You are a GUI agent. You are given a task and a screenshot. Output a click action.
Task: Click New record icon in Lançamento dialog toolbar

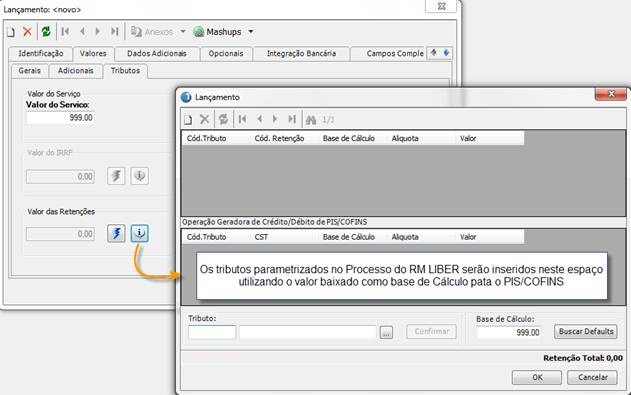coord(188,119)
